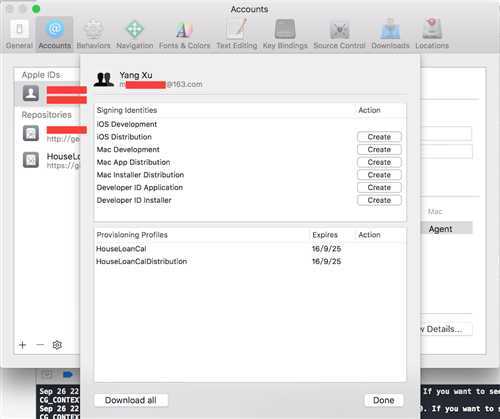The width and height of the screenshot is (500, 419).
Task: Create a Developer ID Application identity
Action: (379, 188)
